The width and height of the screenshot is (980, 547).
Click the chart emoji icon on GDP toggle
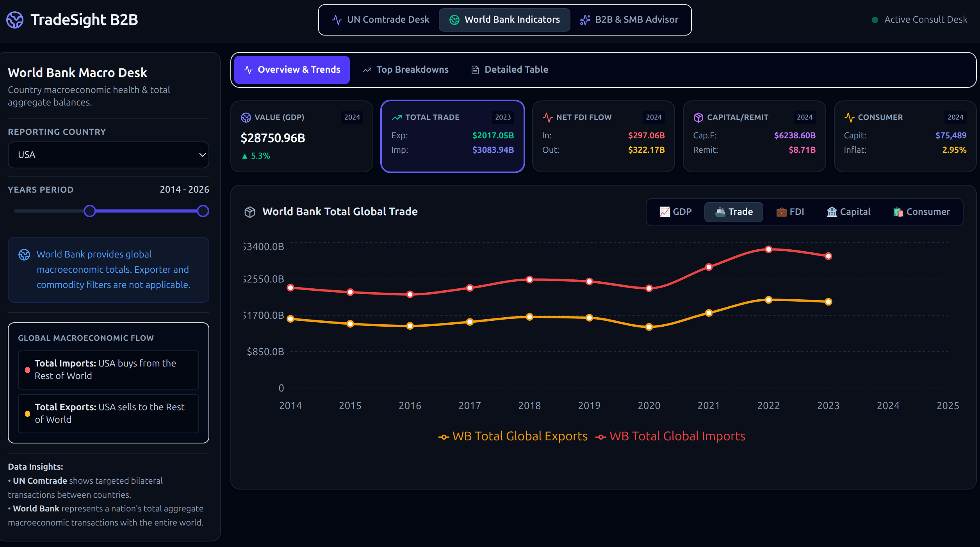point(665,212)
